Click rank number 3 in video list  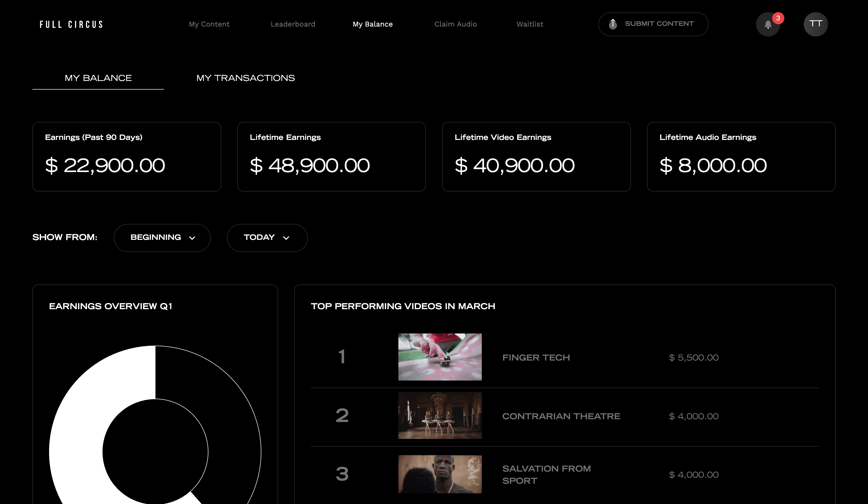(x=342, y=474)
